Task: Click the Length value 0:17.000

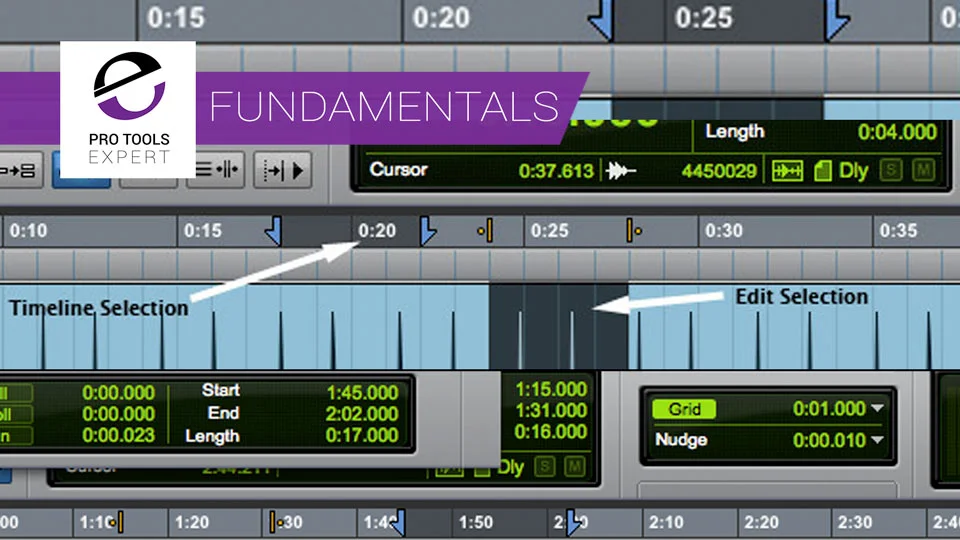Action: (x=362, y=435)
